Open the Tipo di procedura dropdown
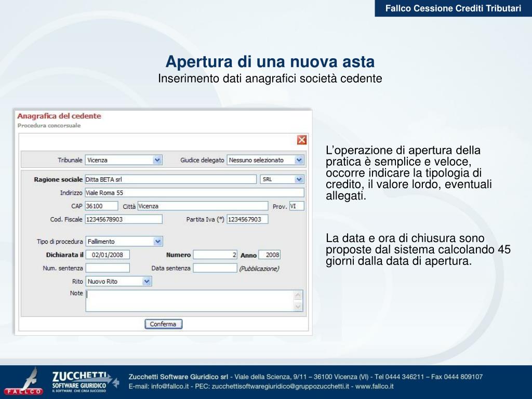Viewport: 532px width, 399px height. click(124, 241)
